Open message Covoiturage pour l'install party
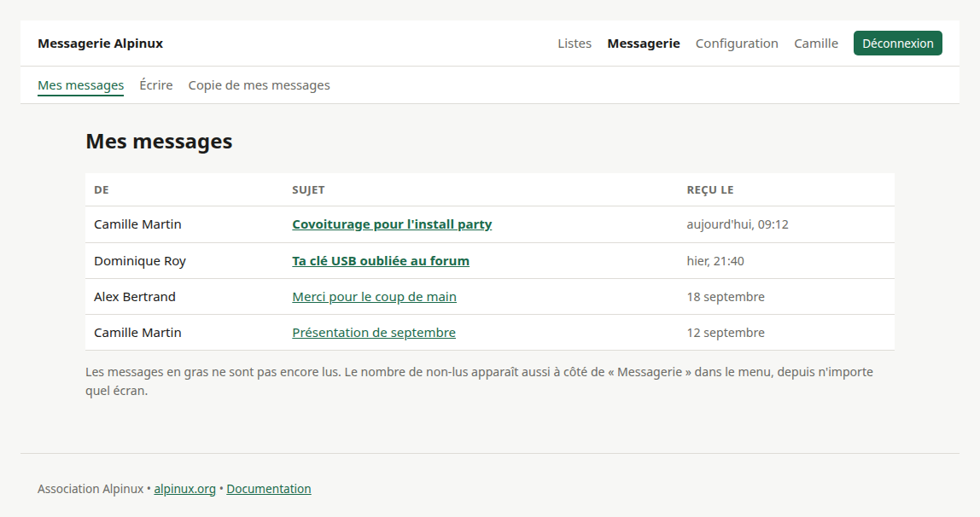The height and width of the screenshot is (517, 980). pos(392,224)
